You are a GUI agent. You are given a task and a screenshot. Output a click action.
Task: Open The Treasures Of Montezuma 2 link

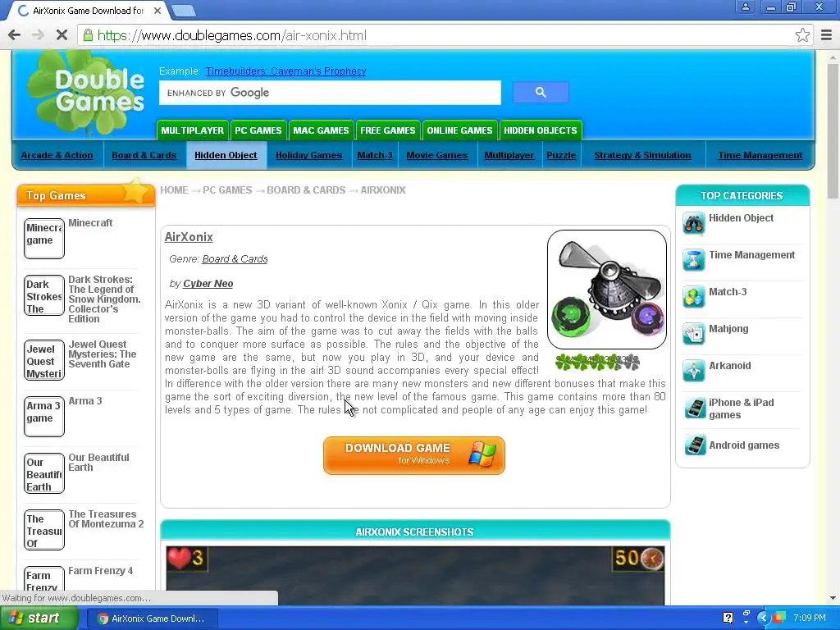(106, 519)
